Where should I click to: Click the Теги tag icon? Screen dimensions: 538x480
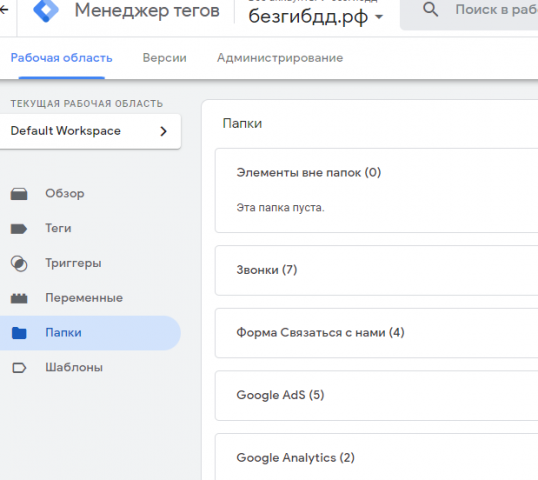point(19,229)
